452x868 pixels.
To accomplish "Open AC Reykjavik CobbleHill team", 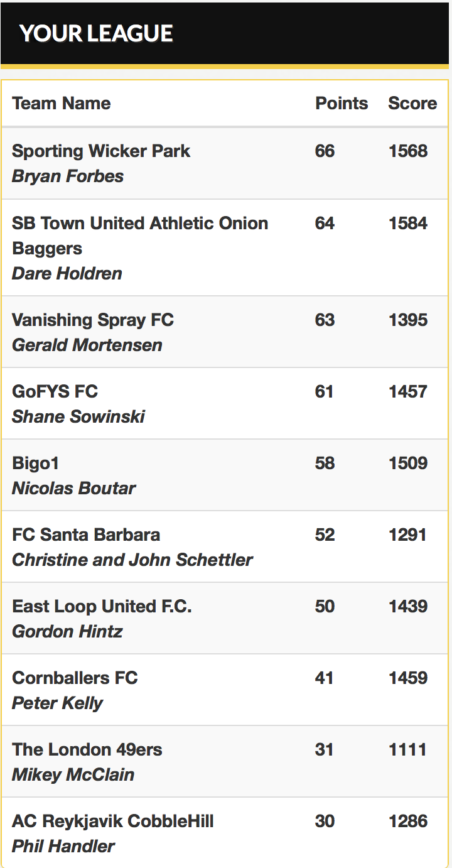I will 113,822.
